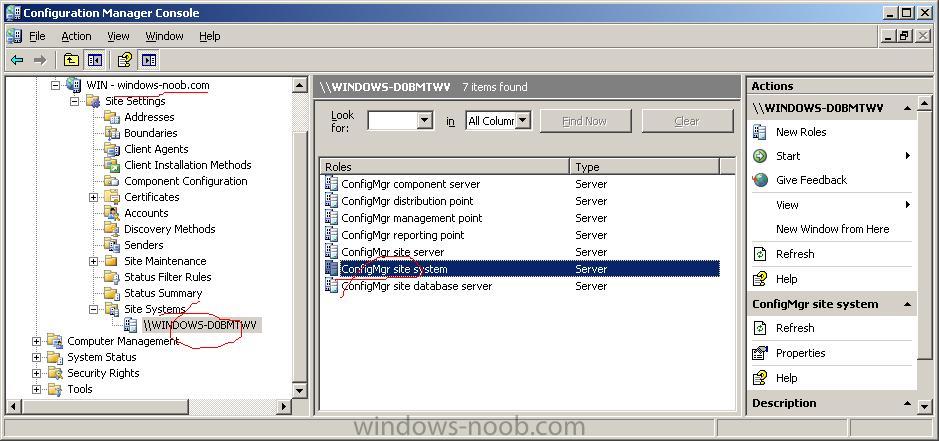The width and height of the screenshot is (939, 441).
Task: Collapse the WINDOWS-D0BMTWV actions section
Action: pyautogui.click(x=907, y=108)
